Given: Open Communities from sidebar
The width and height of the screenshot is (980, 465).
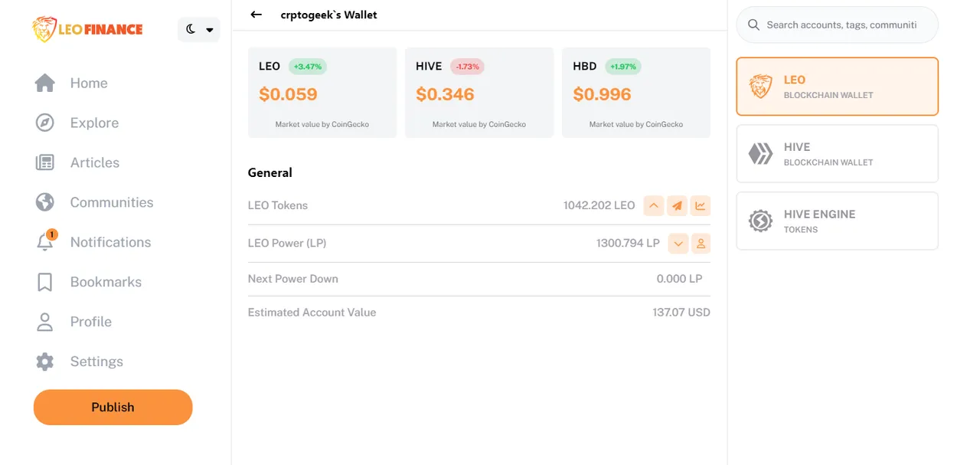Looking at the screenshot, I should (112, 202).
